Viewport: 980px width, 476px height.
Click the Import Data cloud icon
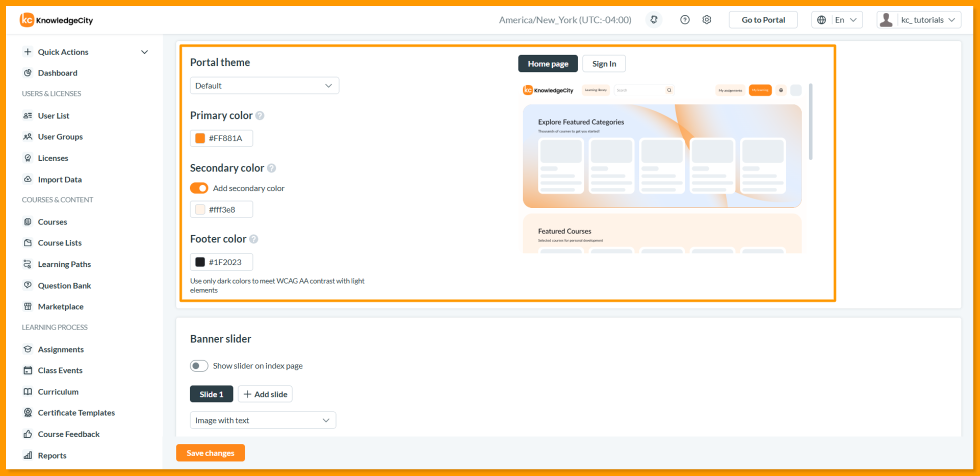pyautogui.click(x=28, y=179)
